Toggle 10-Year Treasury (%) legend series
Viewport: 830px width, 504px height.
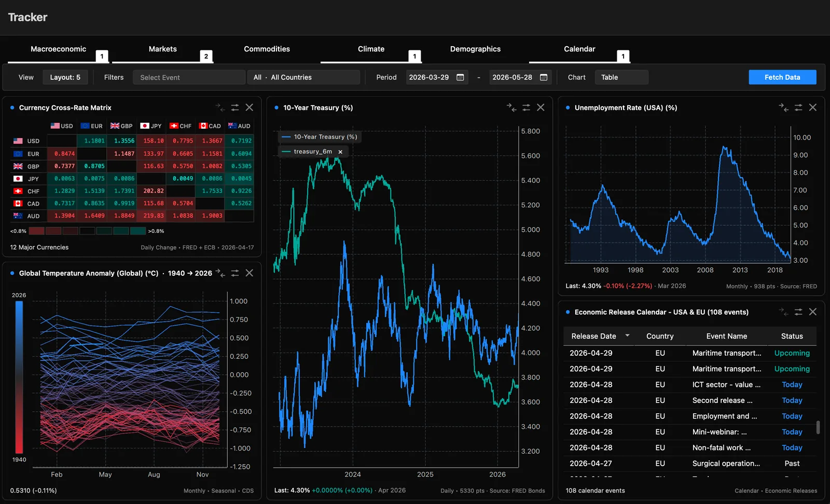click(x=320, y=137)
